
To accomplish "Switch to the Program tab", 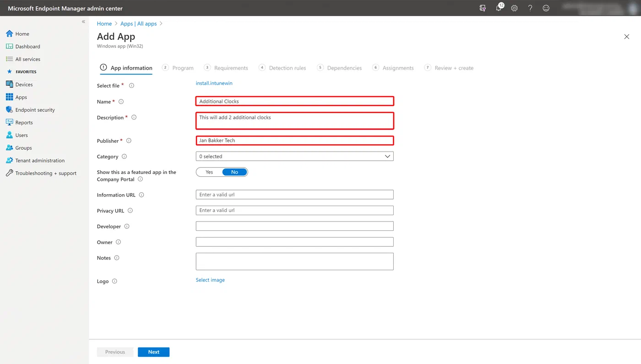I will pos(178,68).
